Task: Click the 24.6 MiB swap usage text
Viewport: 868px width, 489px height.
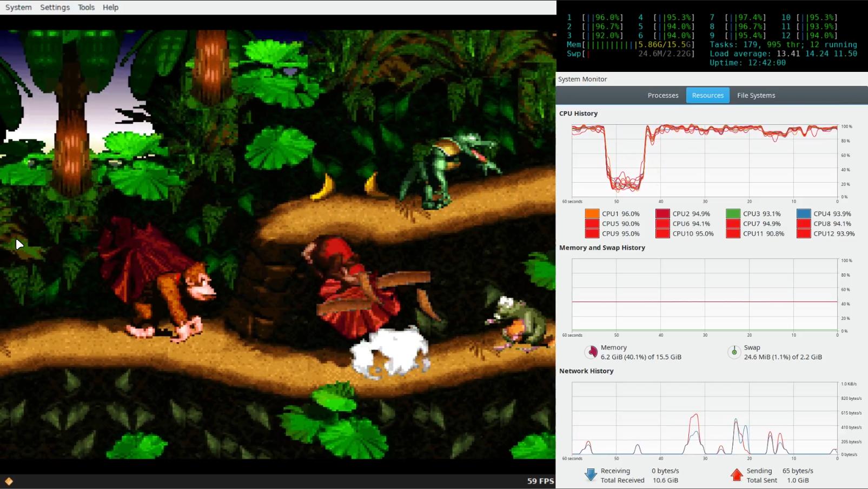Action: coord(783,357)
